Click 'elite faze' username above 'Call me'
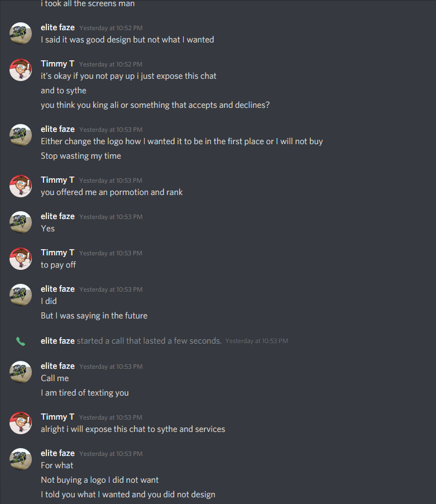 [x=58, y=366]
